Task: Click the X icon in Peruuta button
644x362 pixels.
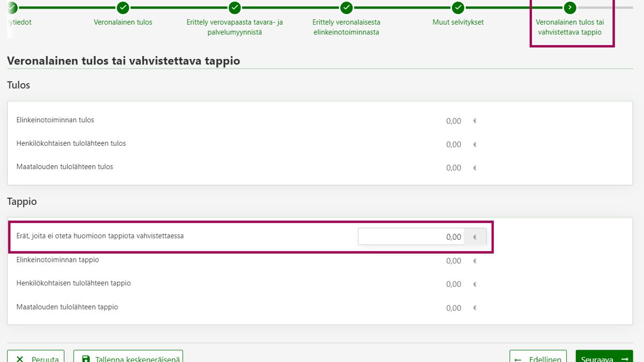Action: click(20, 359)
